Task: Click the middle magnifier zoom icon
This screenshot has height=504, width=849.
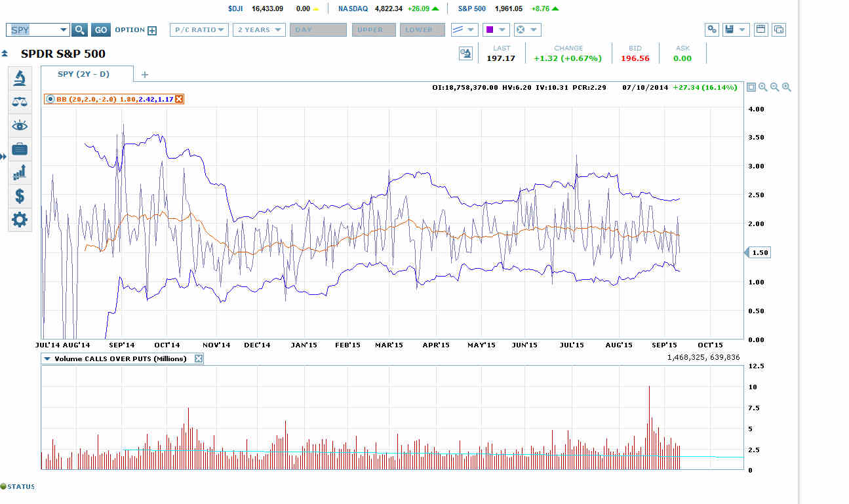Action: tap(775, 87)
